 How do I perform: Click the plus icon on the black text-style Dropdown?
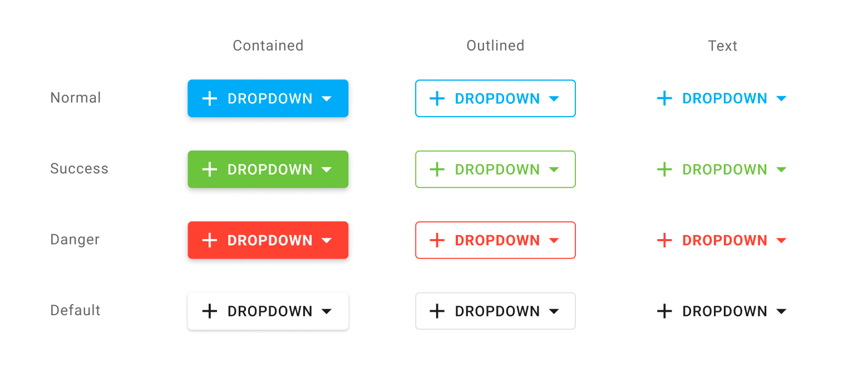coord(664,311)
